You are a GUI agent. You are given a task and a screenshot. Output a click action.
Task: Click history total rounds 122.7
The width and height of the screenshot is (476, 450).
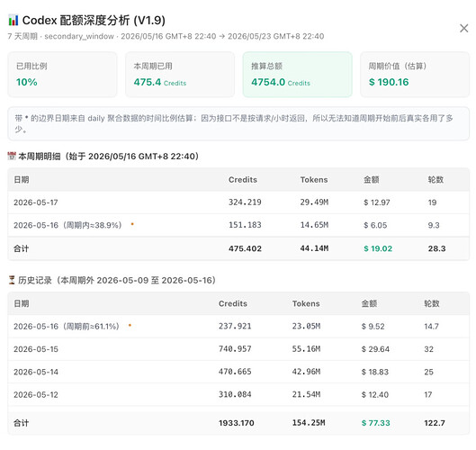435,423
